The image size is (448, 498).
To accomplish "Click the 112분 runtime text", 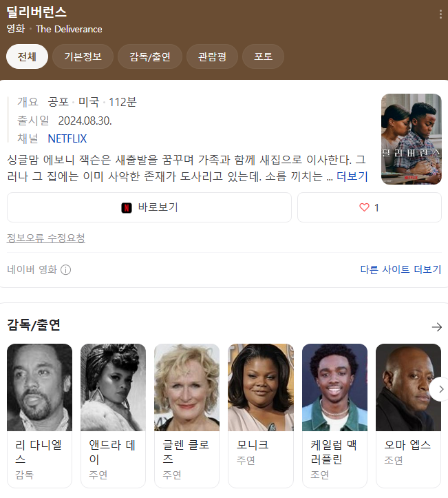I will click(x=122, y=102).
